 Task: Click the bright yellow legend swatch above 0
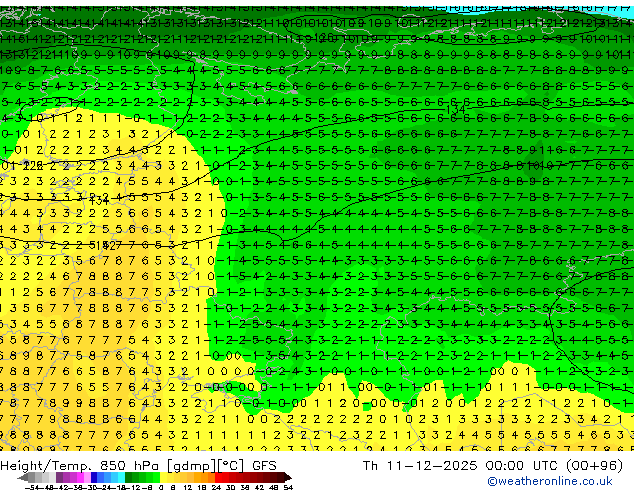click(163, 477)
